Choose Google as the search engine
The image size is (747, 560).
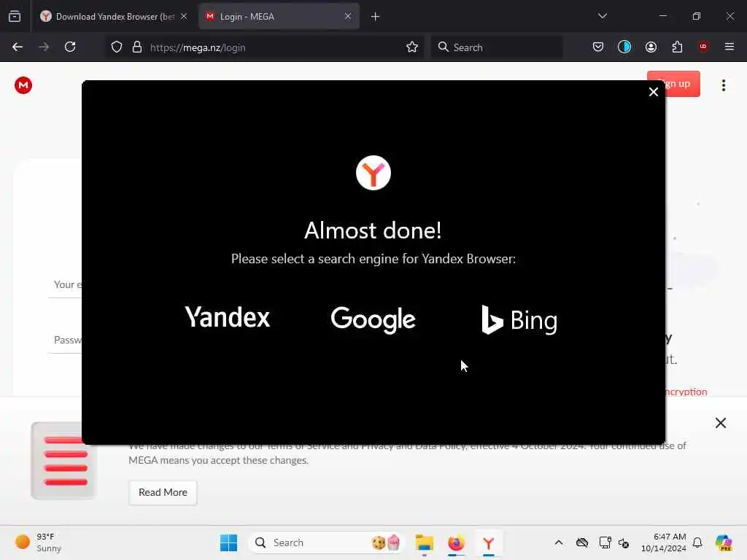[x=373, y=319]
